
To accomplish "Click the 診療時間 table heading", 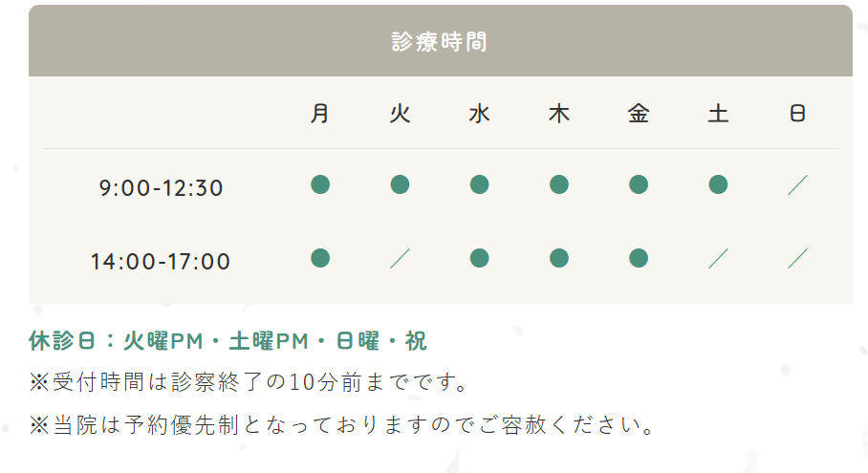I will pos(440,42).
